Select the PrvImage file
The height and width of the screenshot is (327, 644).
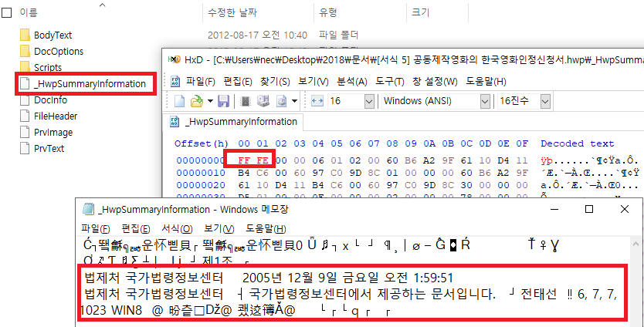pyautogui.click(x=53, y=132)
